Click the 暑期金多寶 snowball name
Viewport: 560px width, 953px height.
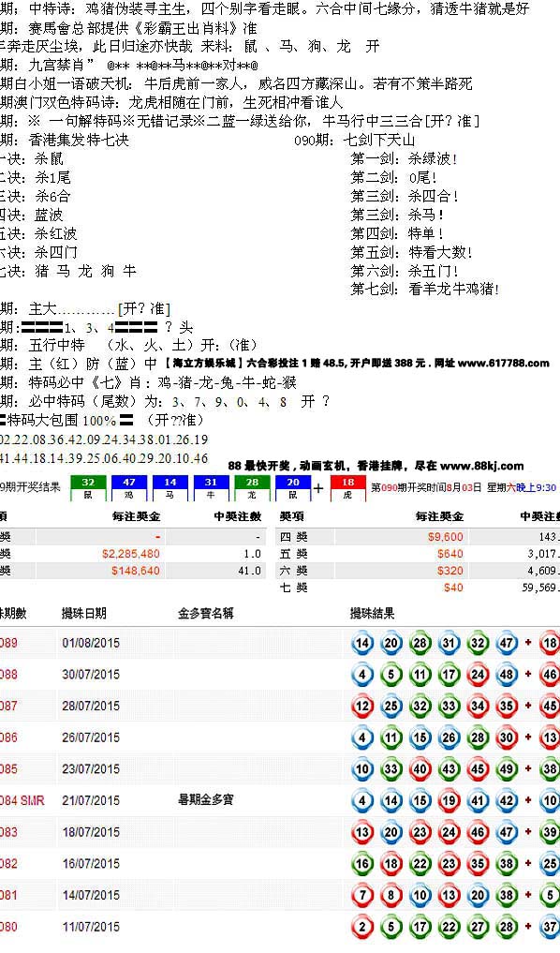[x=205, y=800]
